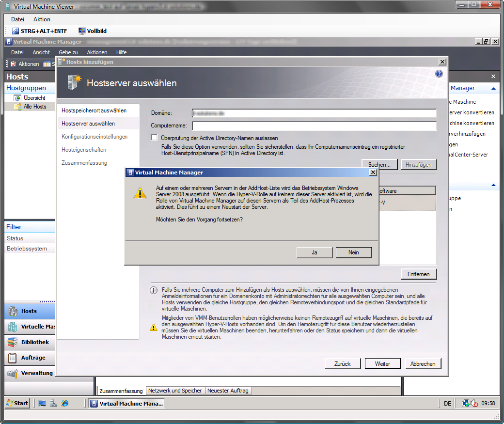Open the Virtuelle Maschinen navigation view
504x424 pixels.
30,327
